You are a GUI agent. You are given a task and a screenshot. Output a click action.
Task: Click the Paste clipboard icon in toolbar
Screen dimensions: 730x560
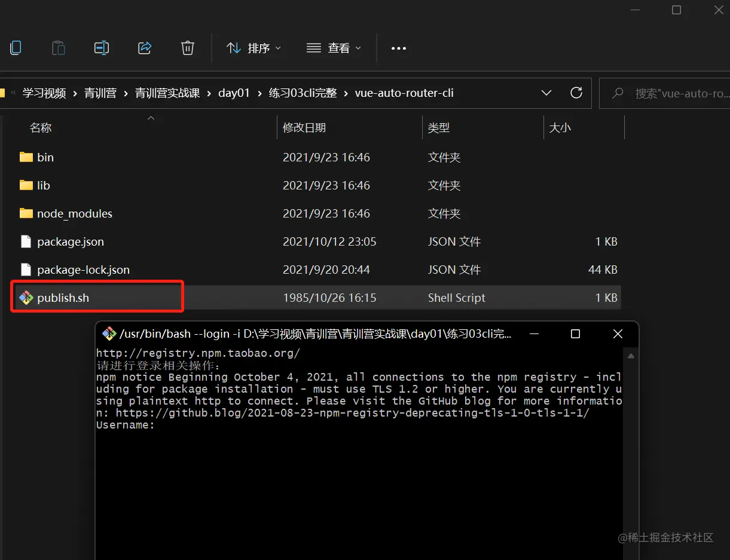pyautogui.click(x=59, y=48)
